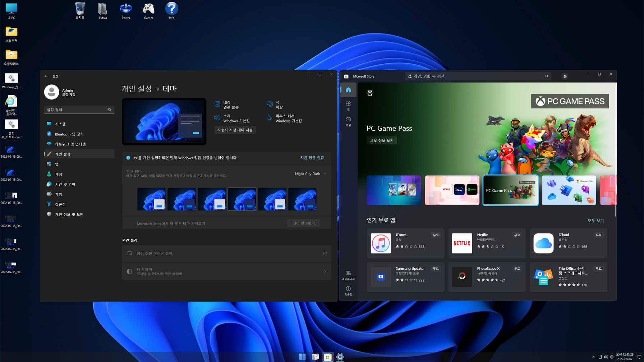Viewport: 644px width, 362px height.
Task: Select 접근성 in Settings navigation
Action: pyautogui.click(x=79, y=204)
